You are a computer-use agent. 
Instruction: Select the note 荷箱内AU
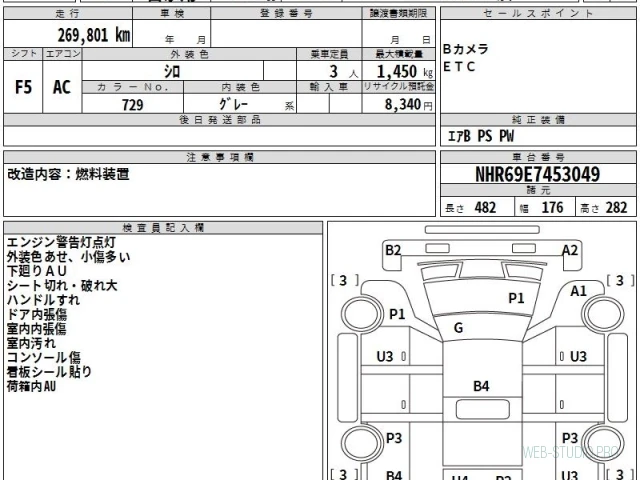coord(31,386)
